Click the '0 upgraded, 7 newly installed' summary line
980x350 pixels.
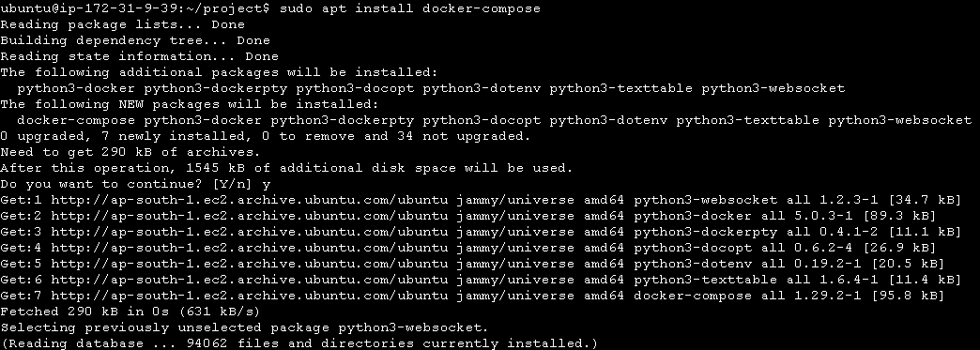tap(266, 136)
